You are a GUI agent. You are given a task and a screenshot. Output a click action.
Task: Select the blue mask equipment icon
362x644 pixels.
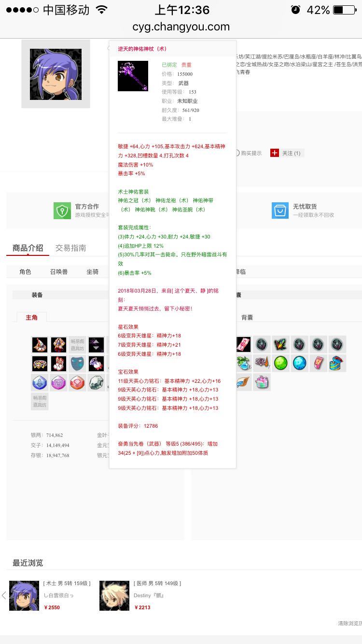[x=77, y=364]
